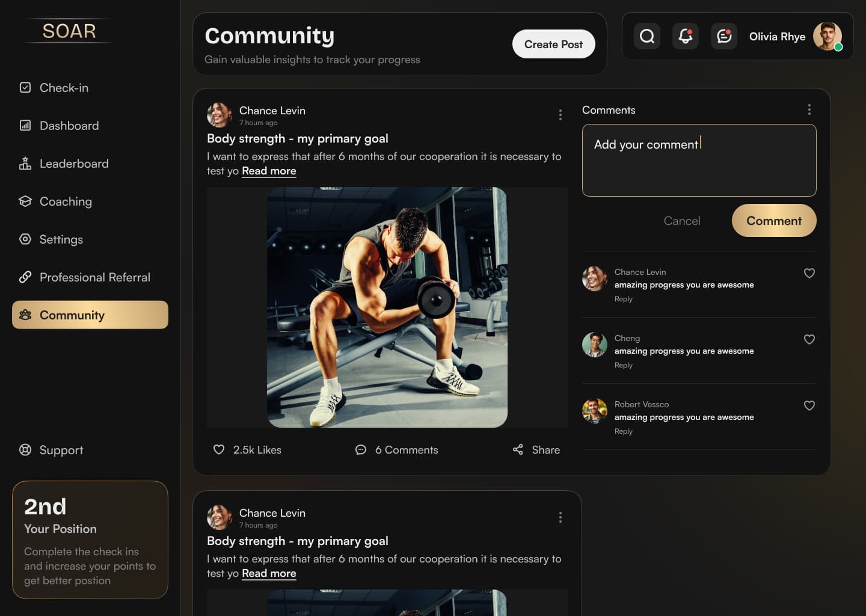Focus the Add your comment field
The width and height of the screenshot is (866, 616).
pos(699,160)
